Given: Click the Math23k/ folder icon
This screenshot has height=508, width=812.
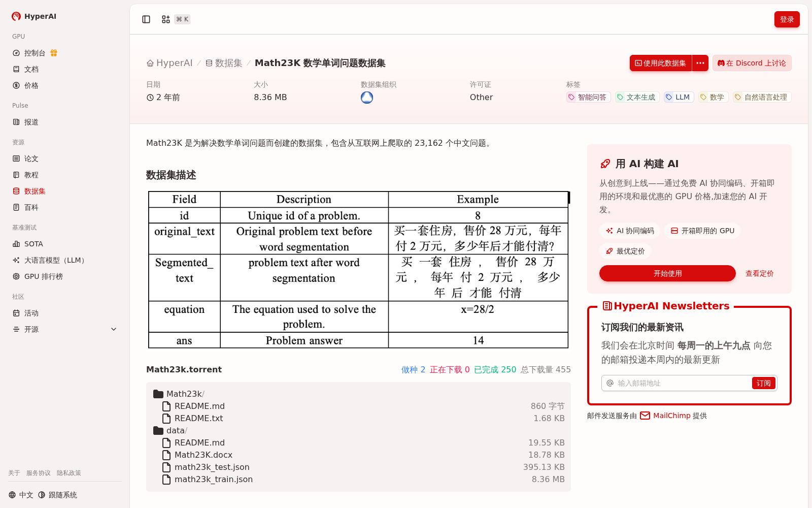Looking at the screenshot, I should click(x=158, y=394).
